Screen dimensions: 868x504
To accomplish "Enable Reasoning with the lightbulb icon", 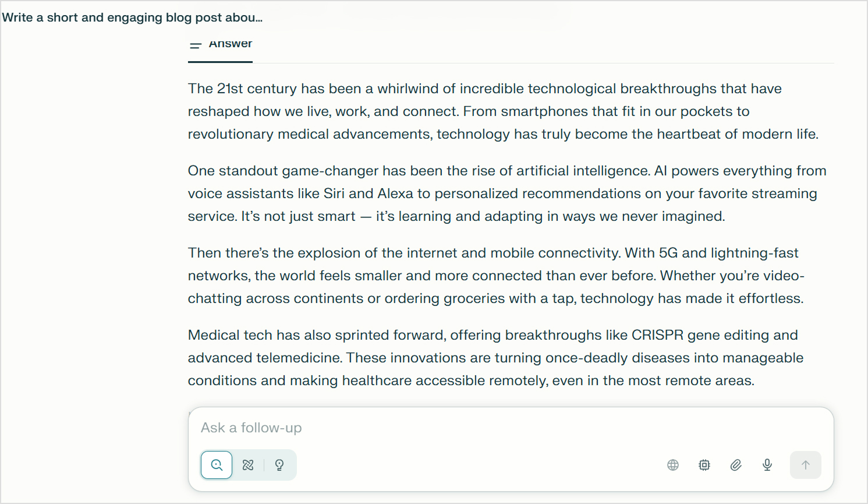I will 279,465.
